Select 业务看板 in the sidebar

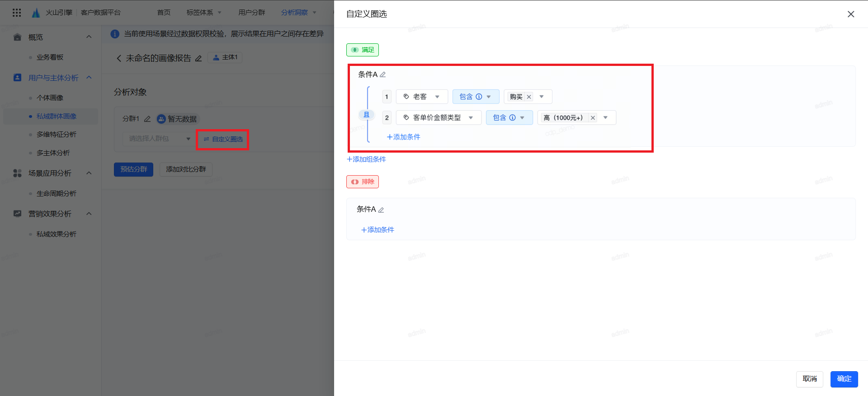tap(50, 57)
